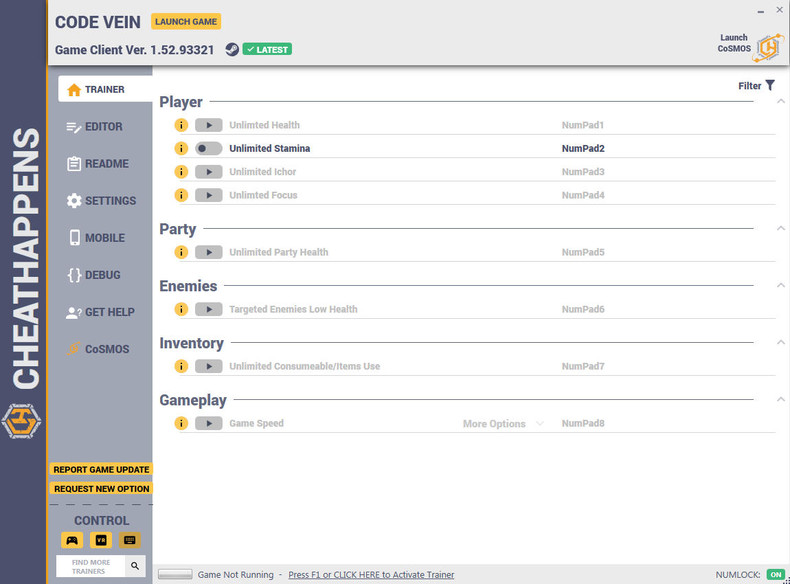790x584 pixels.
Task: Click the info icon for Targeted Enemies Low Health
Action: tap(181, 309)
